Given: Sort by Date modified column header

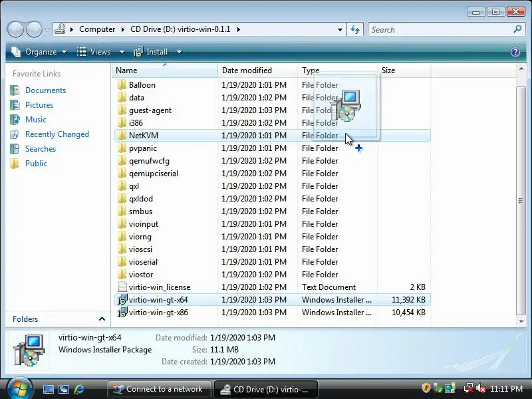Looking at the screenshot, I should click(x=258, y=70).
